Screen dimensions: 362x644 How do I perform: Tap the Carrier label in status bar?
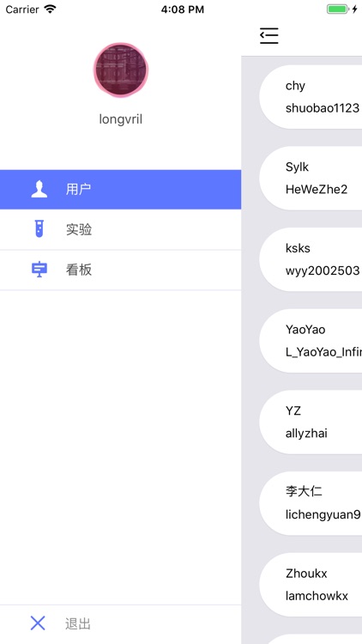(x=22, y=9)
